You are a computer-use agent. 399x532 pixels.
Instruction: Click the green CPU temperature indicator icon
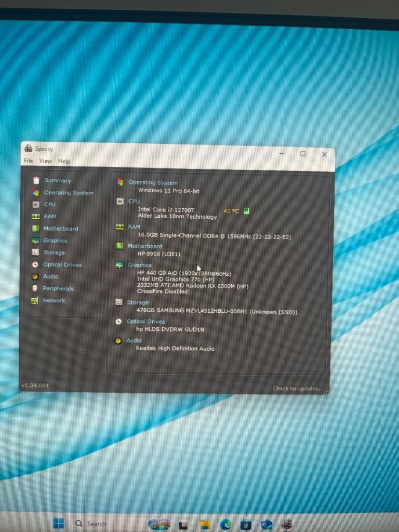246,211
